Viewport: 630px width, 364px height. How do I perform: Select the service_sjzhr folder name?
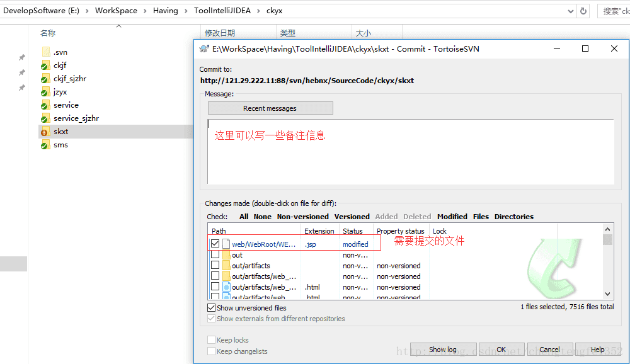tap(76, 118)
